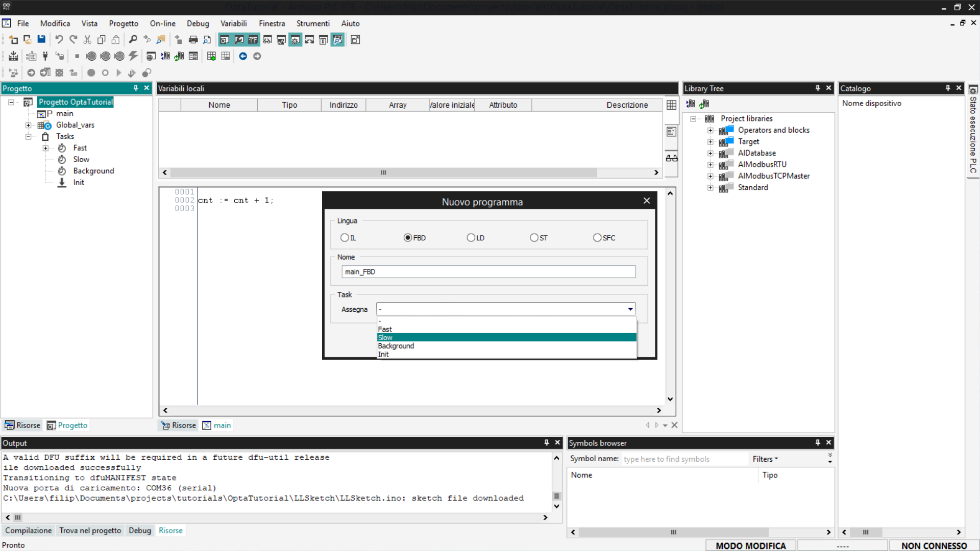
Task: Click the Nome text field
Action: coord(488,272)
